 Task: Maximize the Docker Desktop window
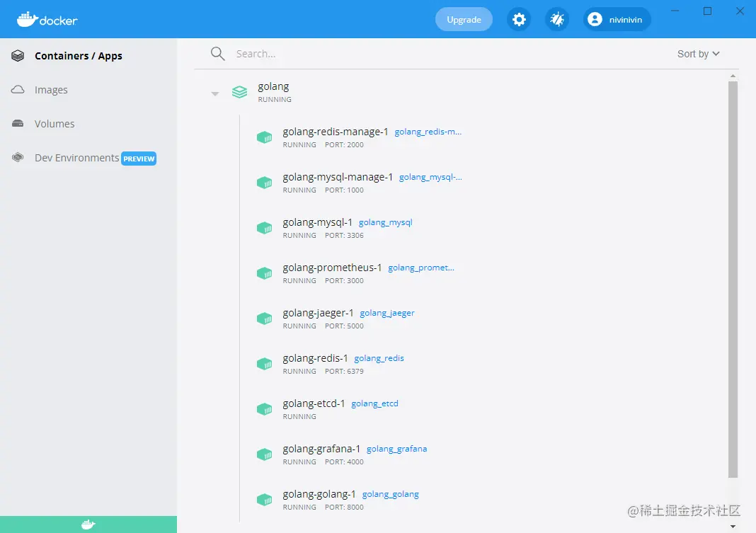tap(707, 11)
